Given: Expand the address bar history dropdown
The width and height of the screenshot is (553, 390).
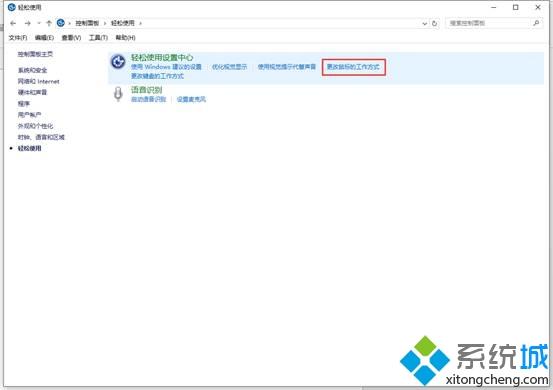Looking at the screenshot, I should point(425,24).
